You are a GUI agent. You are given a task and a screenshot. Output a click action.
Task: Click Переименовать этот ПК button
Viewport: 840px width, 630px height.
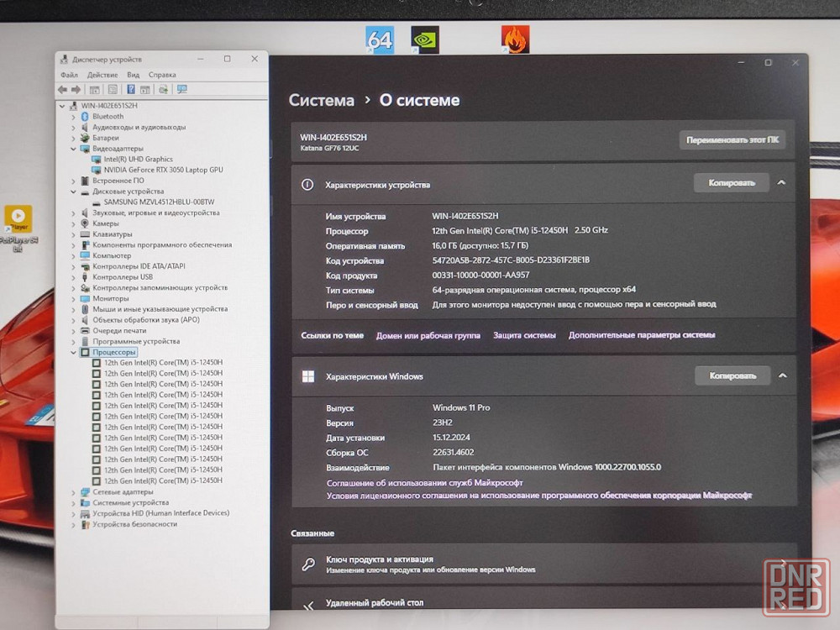732,139
